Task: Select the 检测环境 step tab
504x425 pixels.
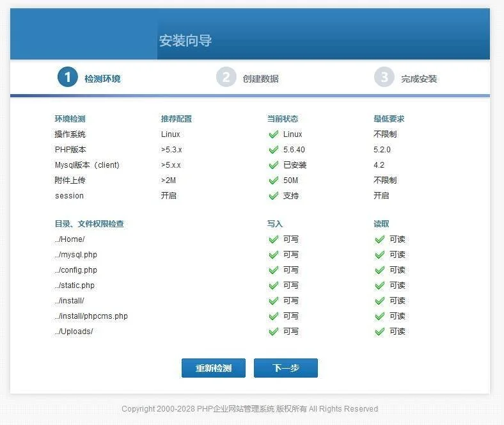Action: (x=102, y=79)
